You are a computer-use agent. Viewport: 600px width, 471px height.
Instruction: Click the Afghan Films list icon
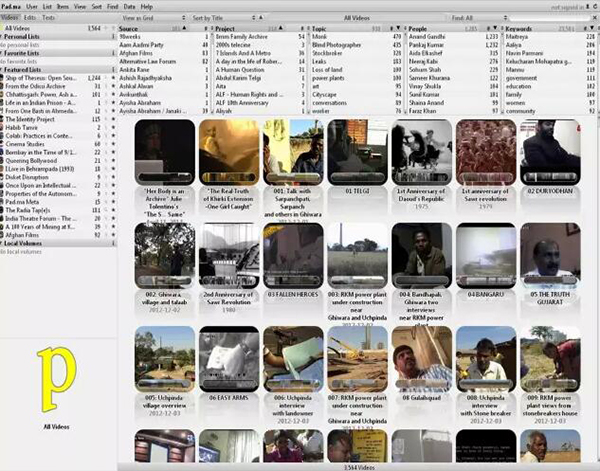2,235
